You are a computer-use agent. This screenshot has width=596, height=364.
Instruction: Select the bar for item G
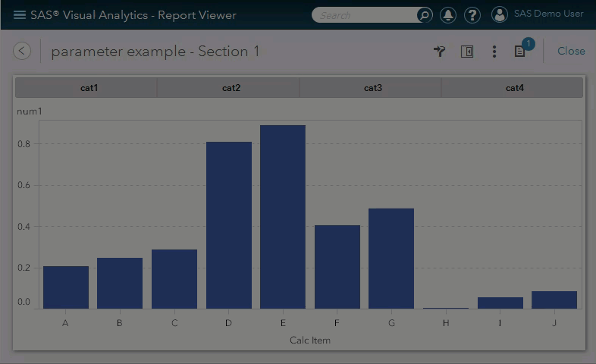pyautogui.click(x=391, y=258)
